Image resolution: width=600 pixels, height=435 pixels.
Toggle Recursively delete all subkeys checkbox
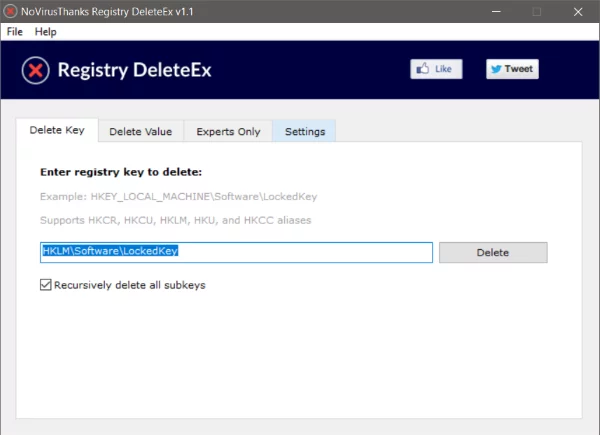46,285
